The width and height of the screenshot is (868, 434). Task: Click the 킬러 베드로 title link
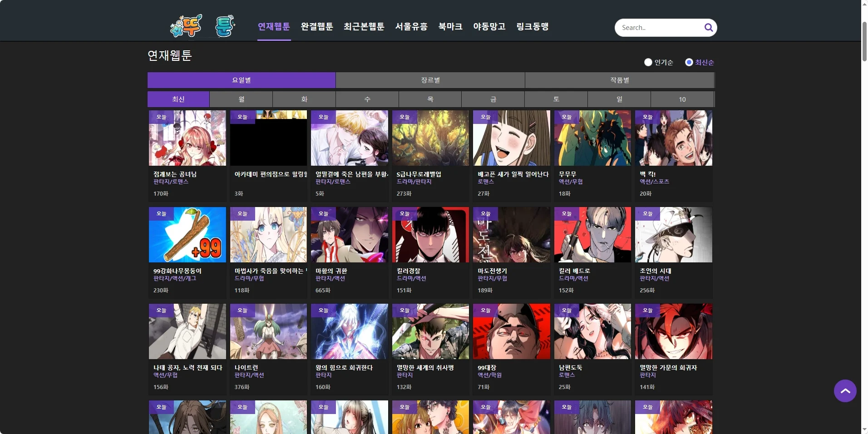click(574, 271)
